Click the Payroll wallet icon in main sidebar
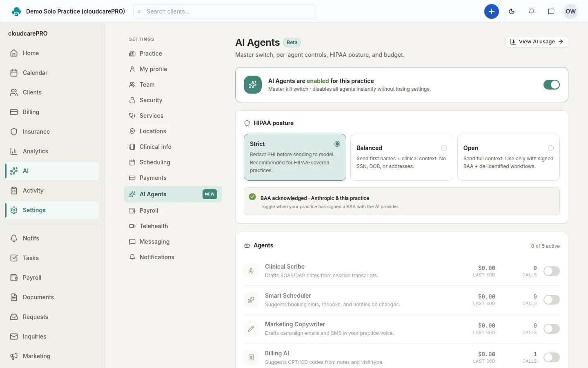The height and width of the screenshot is (368, 588). pyautogui.click(x=14, y=278)
